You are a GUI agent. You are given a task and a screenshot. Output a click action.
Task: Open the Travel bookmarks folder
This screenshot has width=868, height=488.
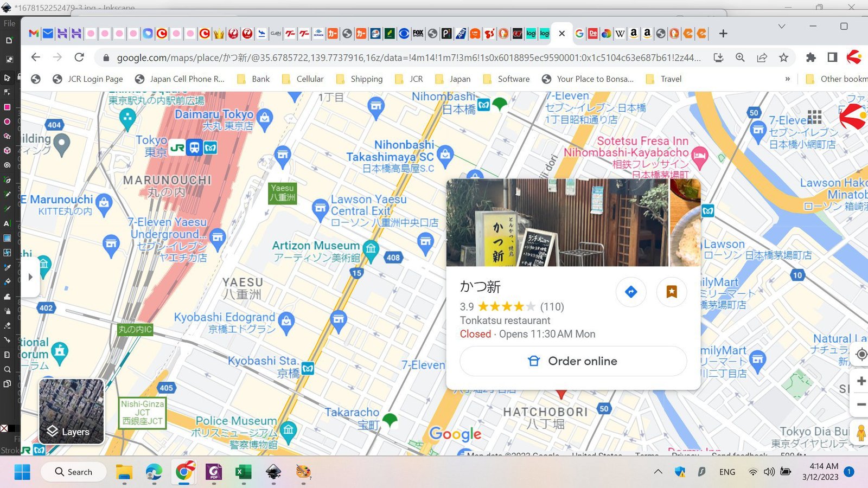click(664, 79)
